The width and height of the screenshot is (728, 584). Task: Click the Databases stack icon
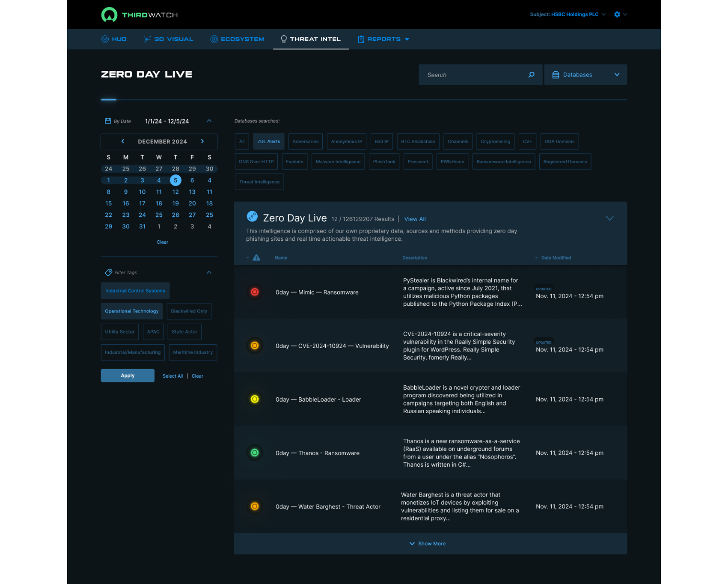point(556,75)
